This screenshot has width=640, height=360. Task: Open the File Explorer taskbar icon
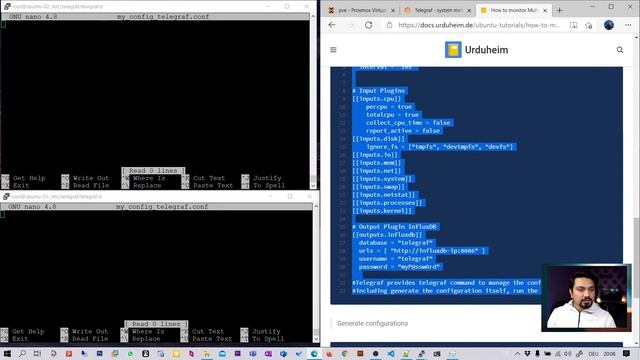[x=207, y=354]
